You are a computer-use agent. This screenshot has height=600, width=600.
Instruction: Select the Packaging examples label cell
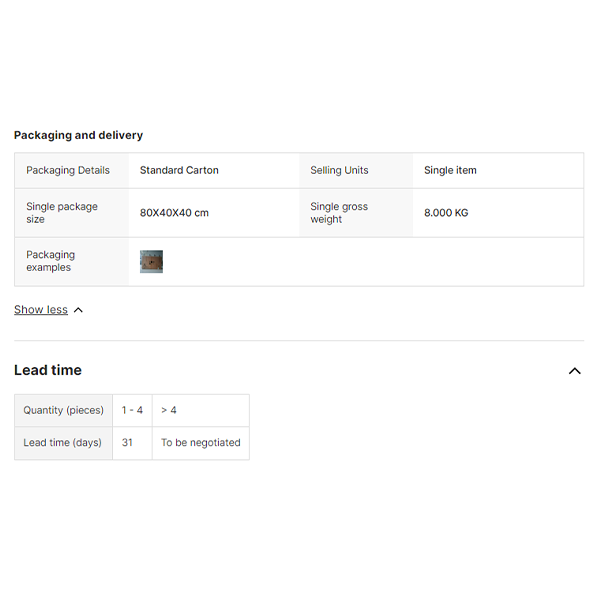click(x=51, y=261)
